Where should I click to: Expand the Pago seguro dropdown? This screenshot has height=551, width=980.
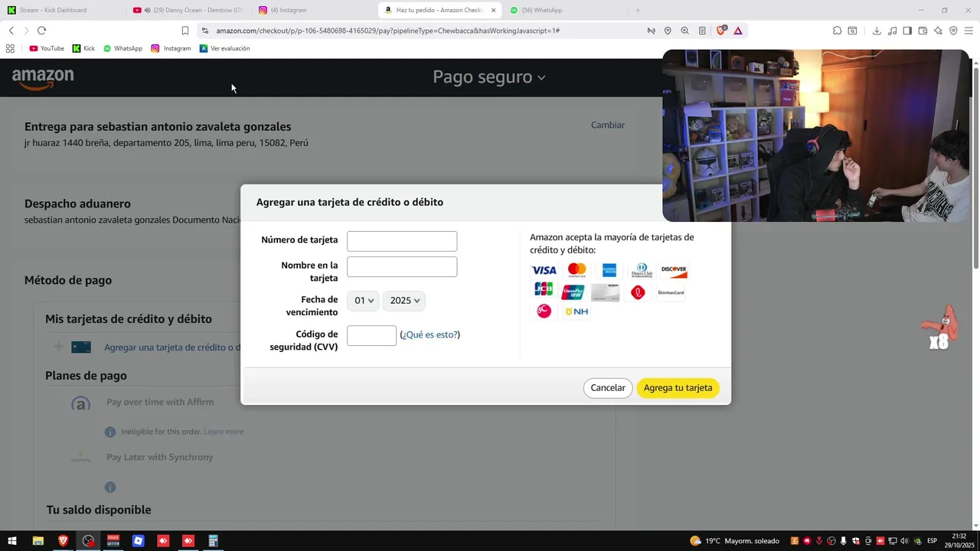[x=489, y=77]
